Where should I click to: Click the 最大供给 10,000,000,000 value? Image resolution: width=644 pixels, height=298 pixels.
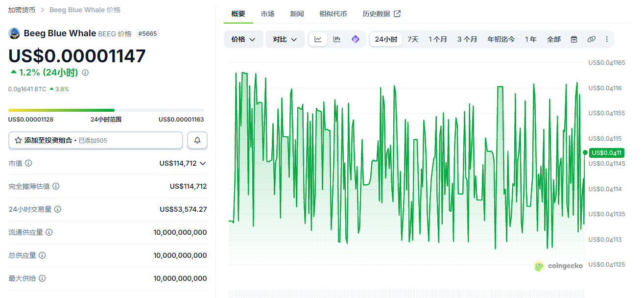(180, 278)
